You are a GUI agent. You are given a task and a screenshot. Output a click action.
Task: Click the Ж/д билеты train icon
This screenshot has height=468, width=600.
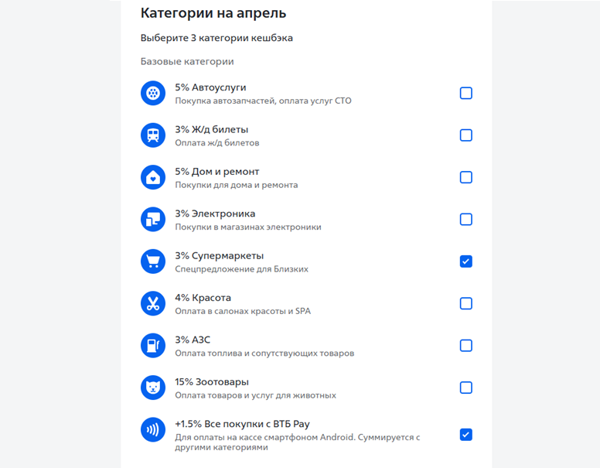pyautogui.click(x=152, y=135)
